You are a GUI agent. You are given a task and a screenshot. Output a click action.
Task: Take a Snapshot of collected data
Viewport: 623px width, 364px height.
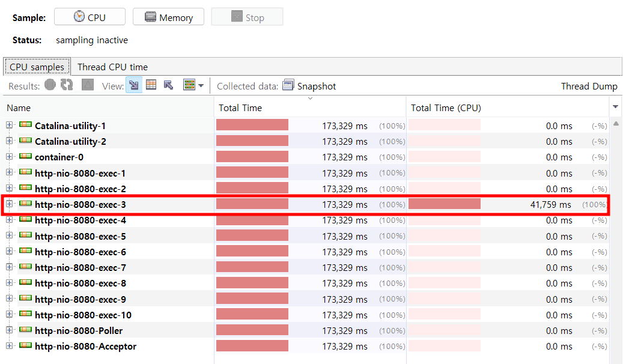coord(309,86)
